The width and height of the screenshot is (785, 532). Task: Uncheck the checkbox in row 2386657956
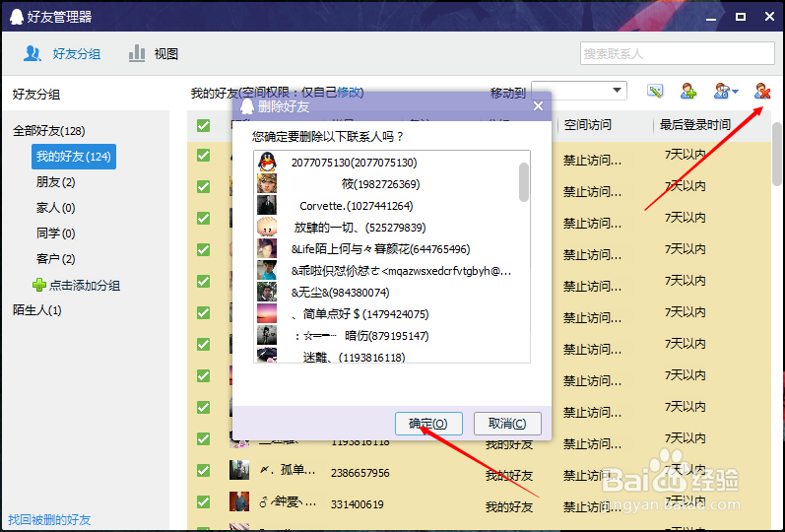point(203,470)
